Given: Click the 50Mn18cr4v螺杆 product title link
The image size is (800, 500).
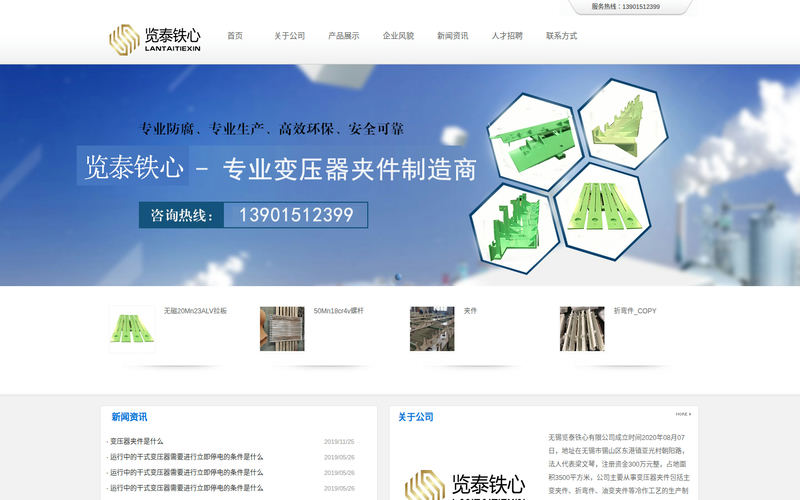Looking at the screenshot, I should (338, 311).
